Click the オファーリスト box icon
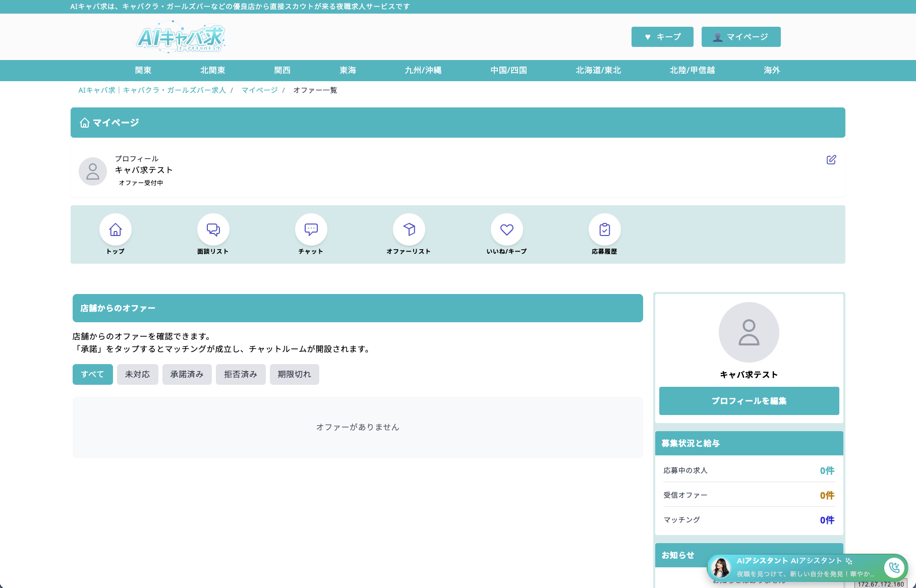Screen dimensions: 916x588 [x=409, y=229]
